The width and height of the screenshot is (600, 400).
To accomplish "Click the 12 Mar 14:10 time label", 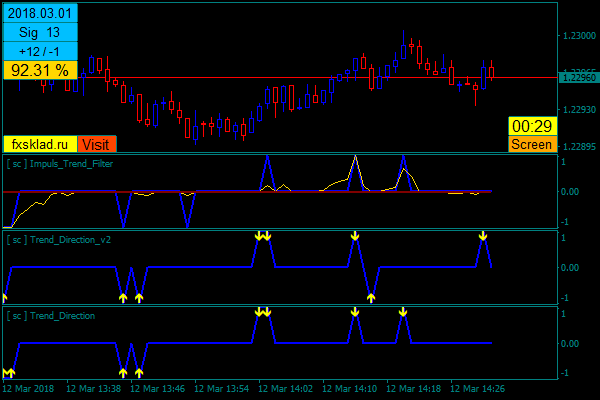I will [x=350, y=389].
